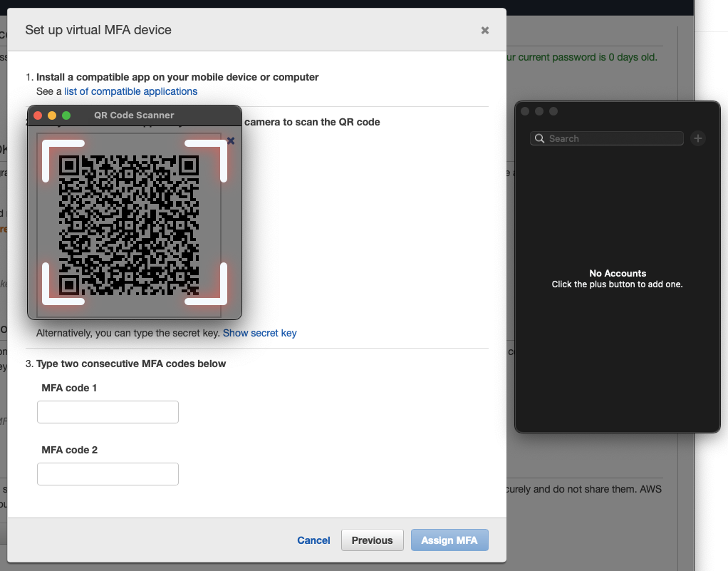Focus the Search field in authenticator window
728x571 pixels.
607,138
